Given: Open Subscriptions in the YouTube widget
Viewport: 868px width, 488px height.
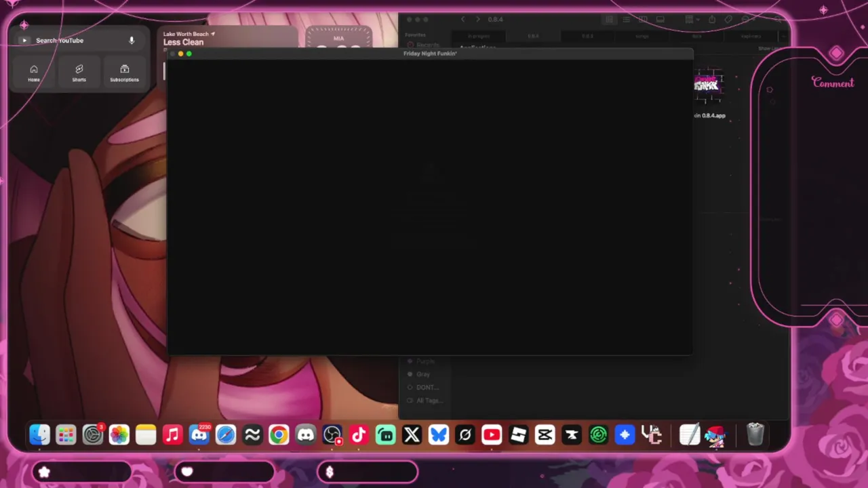Looking at the screenshot, I should (x=124, y=73).
